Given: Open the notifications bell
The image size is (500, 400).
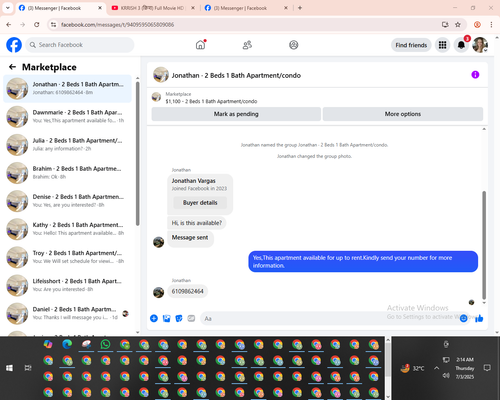Looking at the screenshot, I should pos(461,45).
